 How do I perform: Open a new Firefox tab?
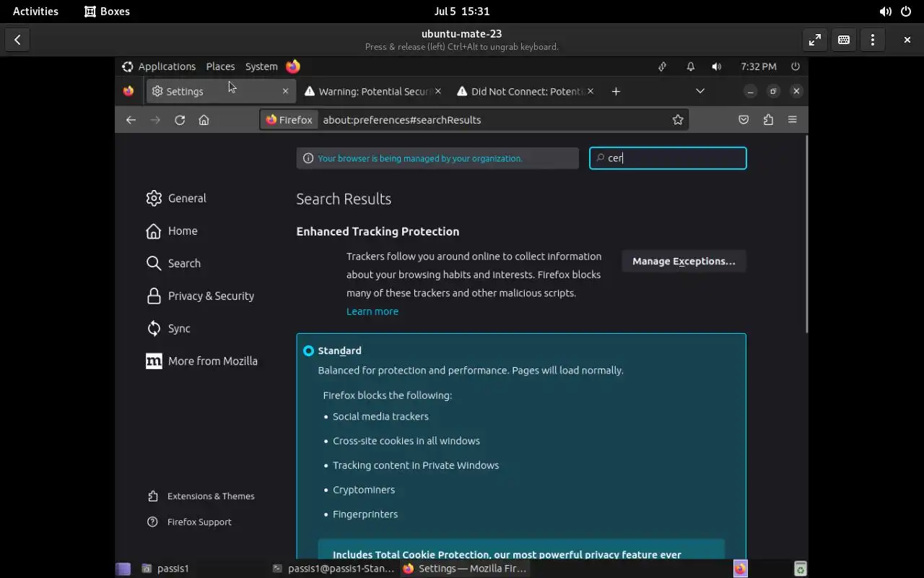coord(616,91)
